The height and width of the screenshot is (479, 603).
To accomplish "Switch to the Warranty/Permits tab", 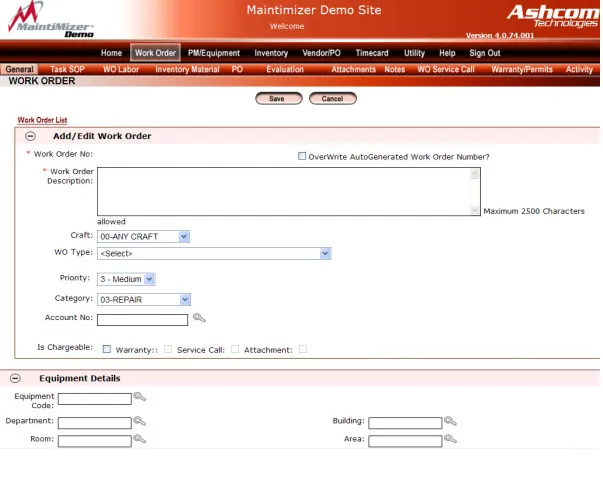I will [x=522, y=69].
